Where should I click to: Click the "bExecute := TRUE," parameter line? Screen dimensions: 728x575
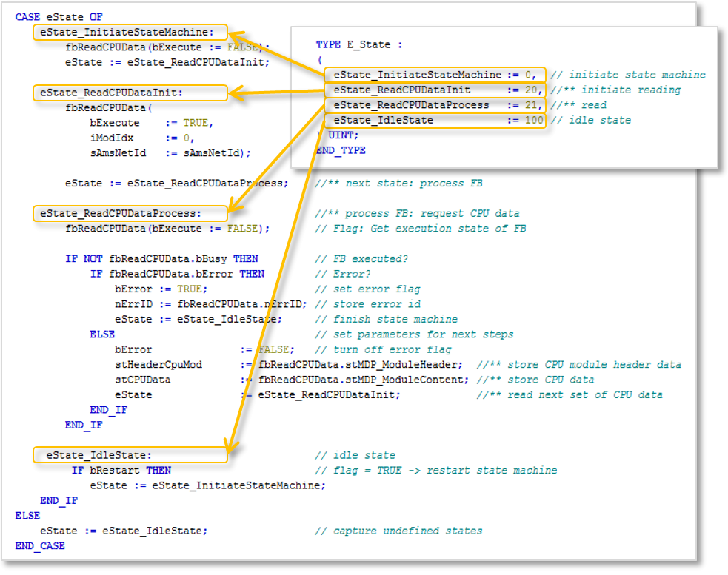tap(151, 123)
